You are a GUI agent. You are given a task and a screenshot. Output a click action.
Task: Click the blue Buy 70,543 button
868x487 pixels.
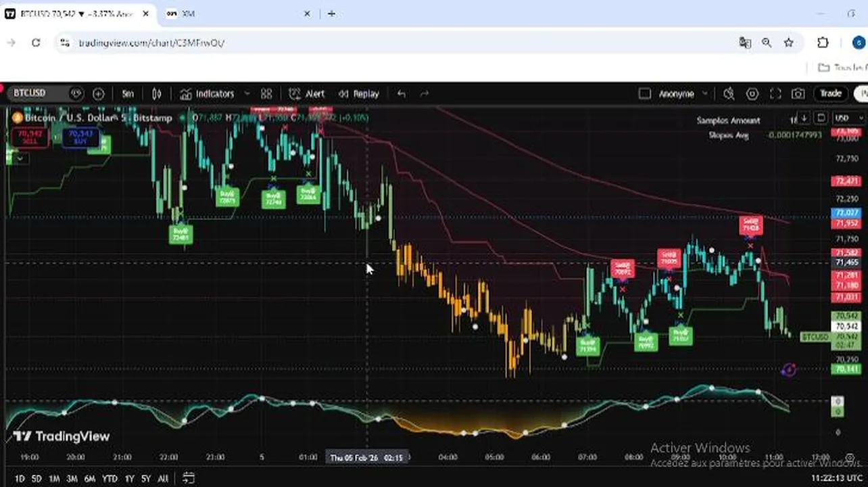[81, 137]
